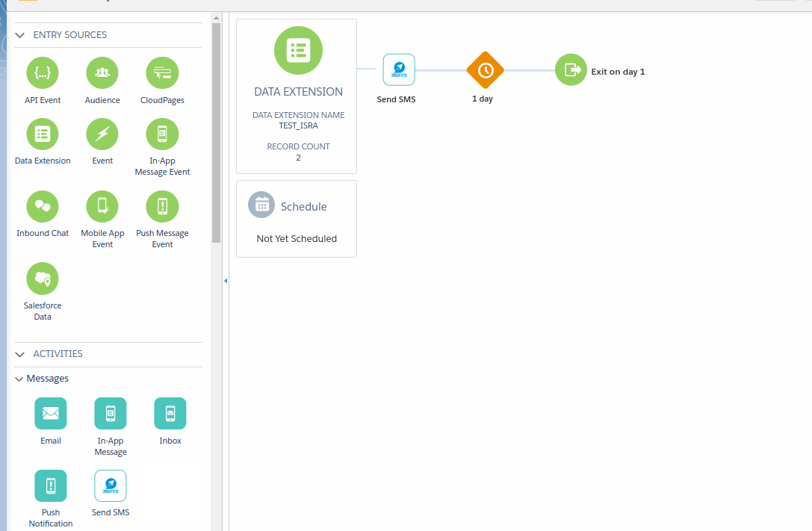Open the 1 day wait activity on canvas

click(x=486, y=70)
